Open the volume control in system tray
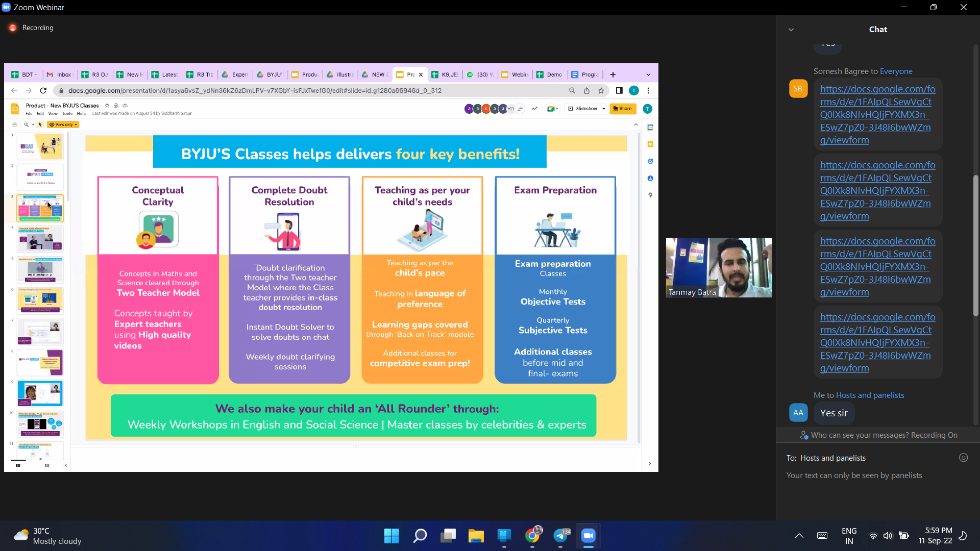The height and width of the screenshot is (551, 980). 888,536
